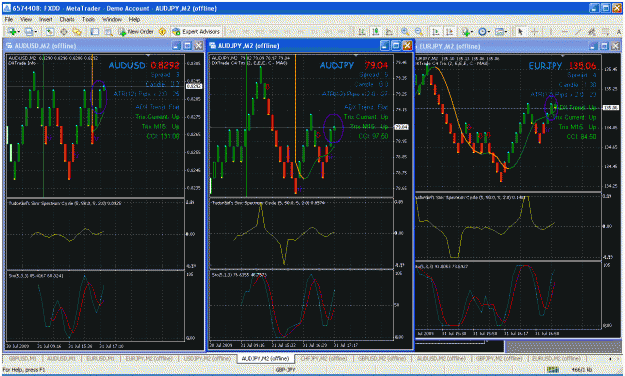
Task: Zoom out on the chart
Action: tap(419, 31)
